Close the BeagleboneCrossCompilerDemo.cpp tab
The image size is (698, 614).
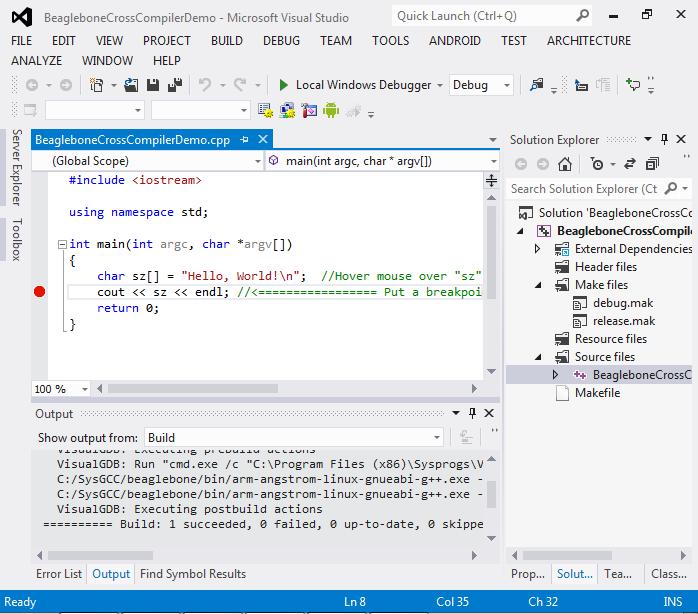(263, 139)
